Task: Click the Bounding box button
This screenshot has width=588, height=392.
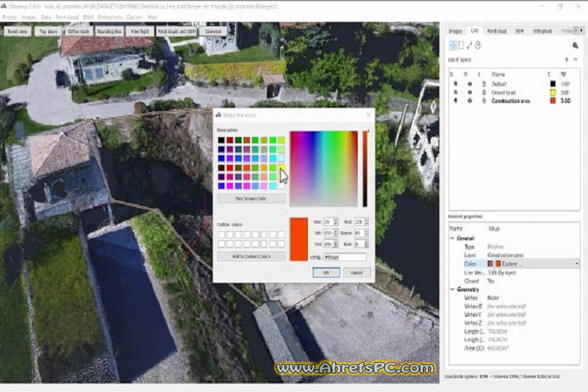Action: click(x=109, y=31)
